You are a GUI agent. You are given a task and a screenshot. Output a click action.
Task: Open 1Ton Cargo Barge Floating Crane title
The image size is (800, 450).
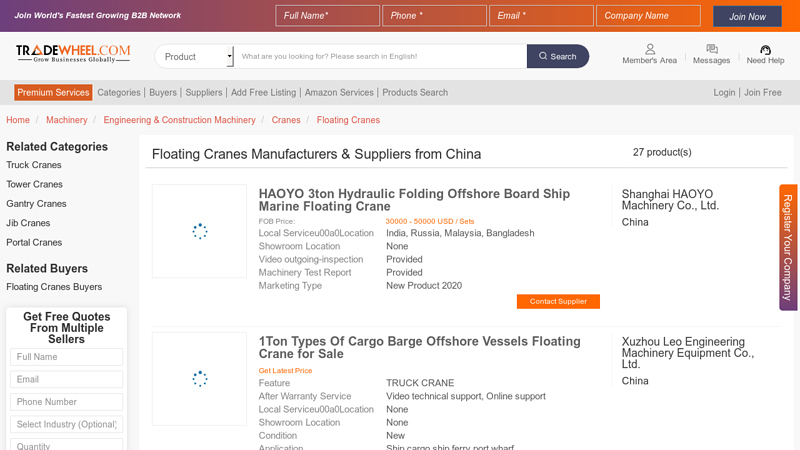coord(419,347)
